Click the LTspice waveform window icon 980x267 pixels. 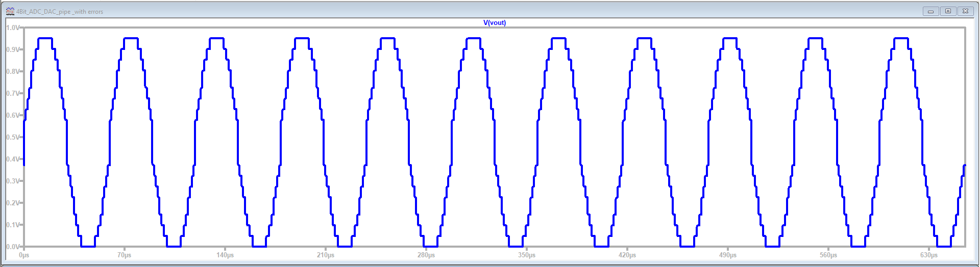click(x=10, y=11)
